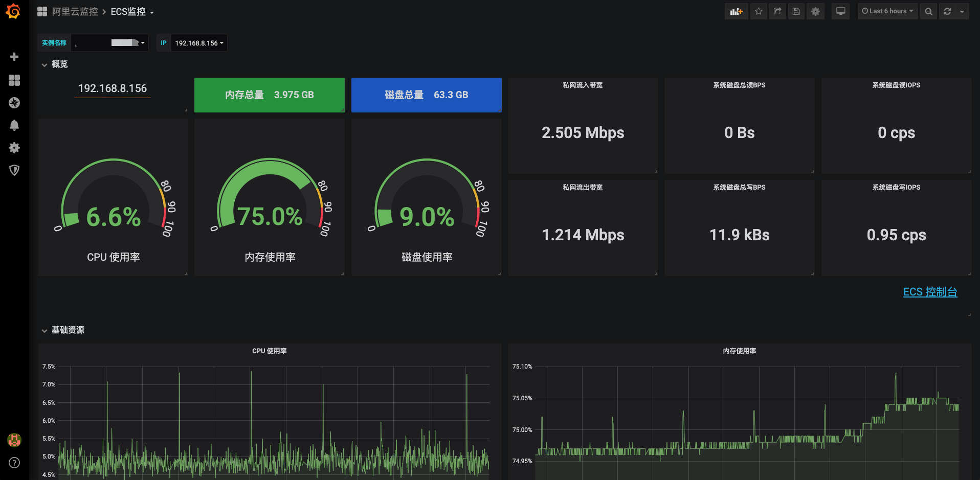Viewport: 980px width, 480px height.
Task: Collapse the 概览 row
Action: pyautogui.click(x=55, y=64)
